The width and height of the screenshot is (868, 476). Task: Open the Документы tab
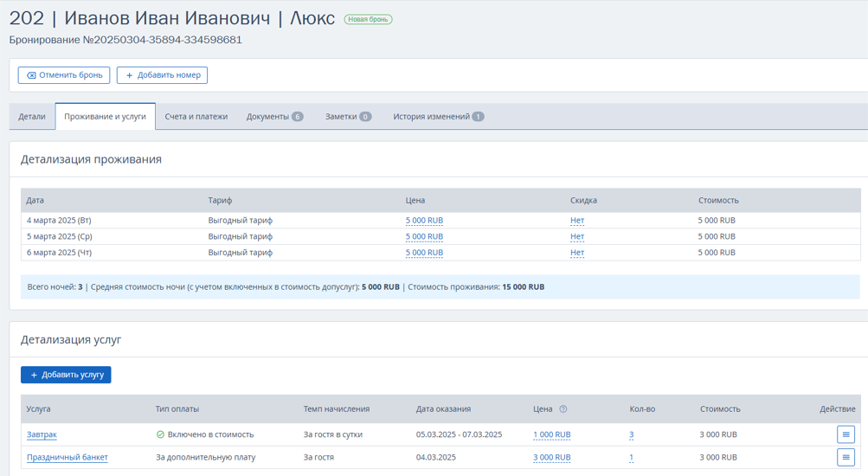click(274, 117)
